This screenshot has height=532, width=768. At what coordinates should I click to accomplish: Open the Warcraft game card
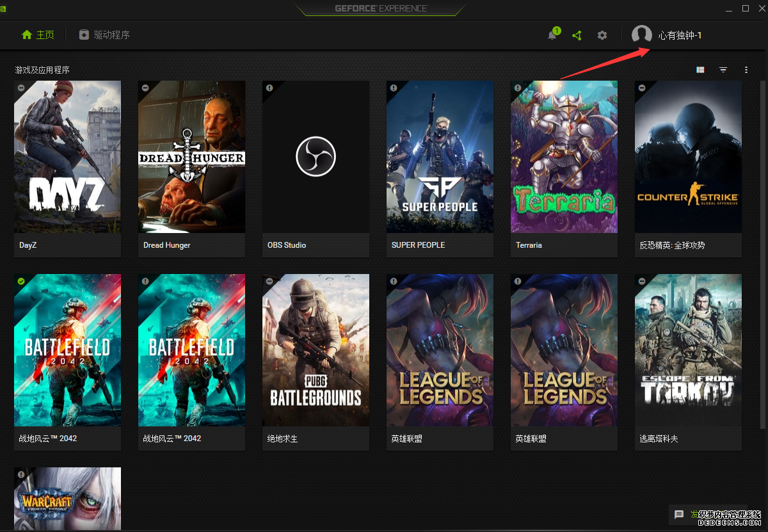[67, 499]
